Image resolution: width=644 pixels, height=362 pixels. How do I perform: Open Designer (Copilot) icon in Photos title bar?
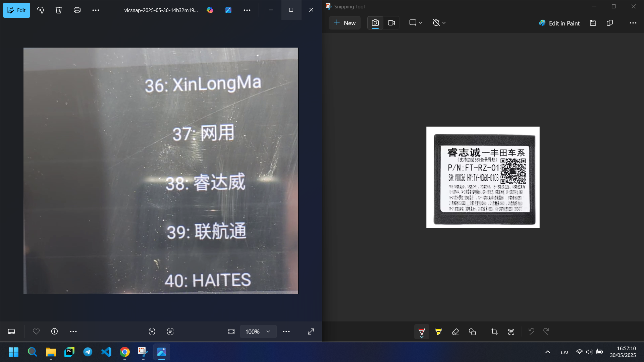pyautogui.click(x=210, y=10)
